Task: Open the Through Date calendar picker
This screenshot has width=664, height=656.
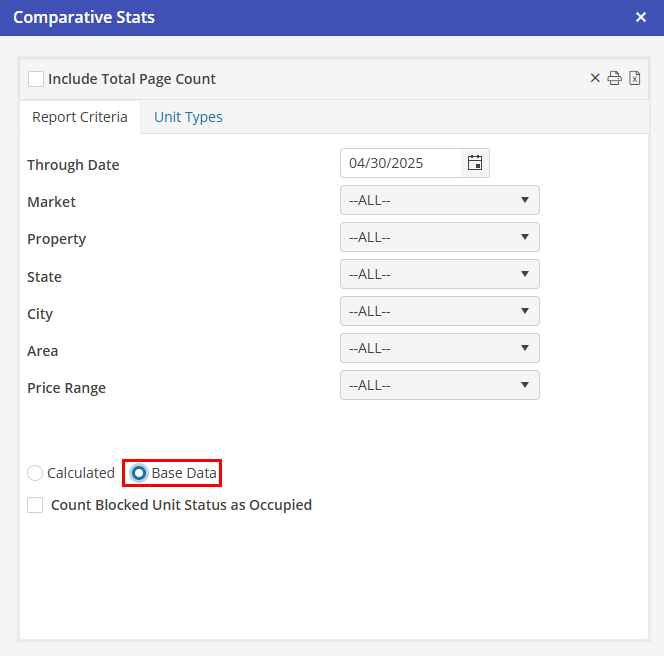Action: click(x=475, y=163)
